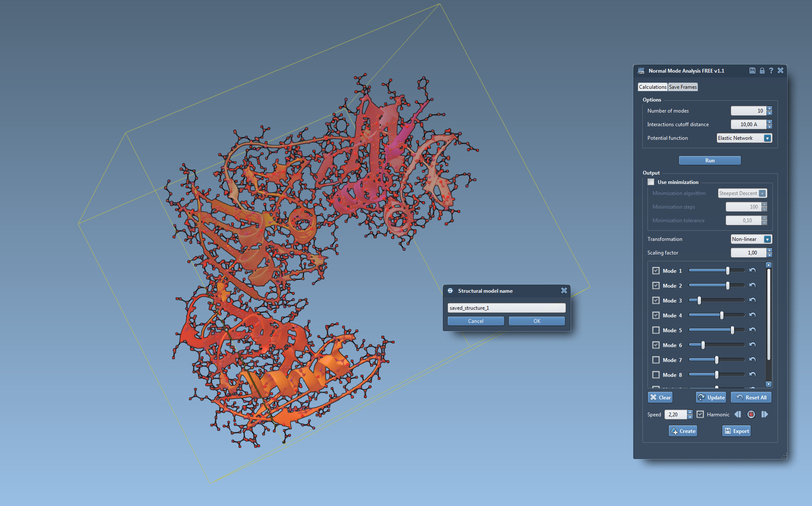Increase the Number of modes stepper

(769, 109)
